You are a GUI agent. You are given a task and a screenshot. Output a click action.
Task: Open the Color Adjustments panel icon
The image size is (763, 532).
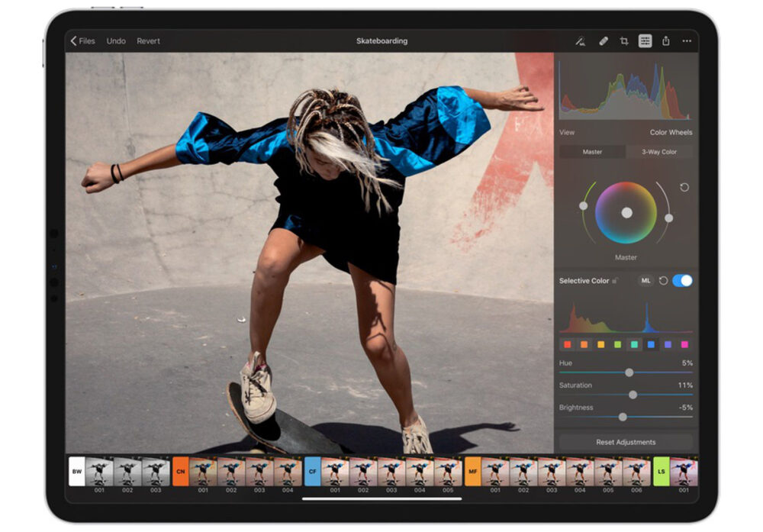(645, 40)
